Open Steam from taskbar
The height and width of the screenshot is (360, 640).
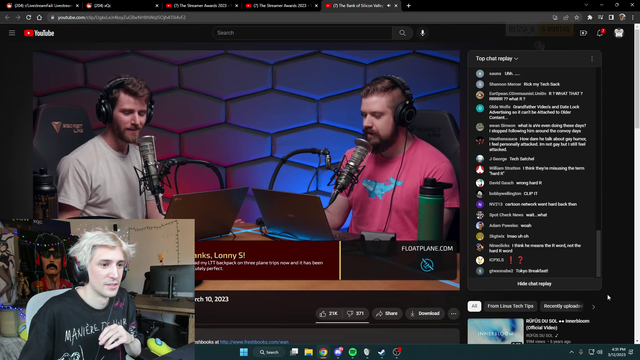point(381,352)
